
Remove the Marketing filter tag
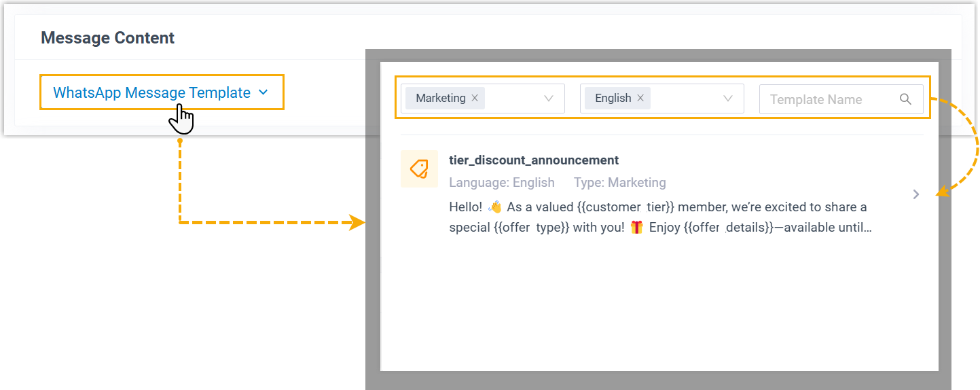pos(475,98)
